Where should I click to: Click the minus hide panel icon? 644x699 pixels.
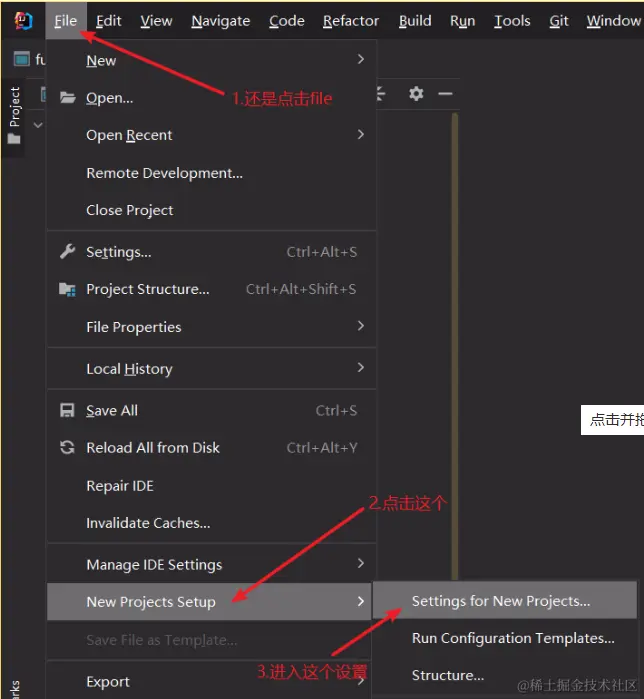click(x=445, y=94)
